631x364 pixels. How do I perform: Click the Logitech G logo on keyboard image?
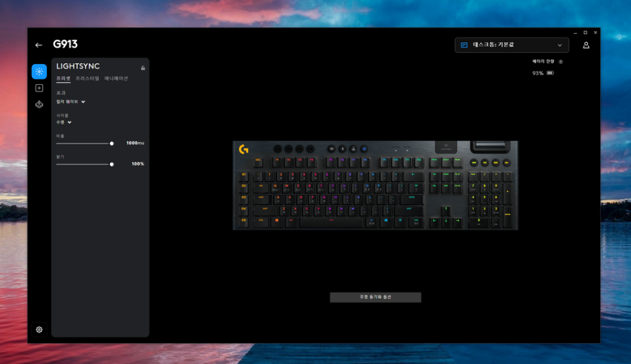tap(244, 149)
